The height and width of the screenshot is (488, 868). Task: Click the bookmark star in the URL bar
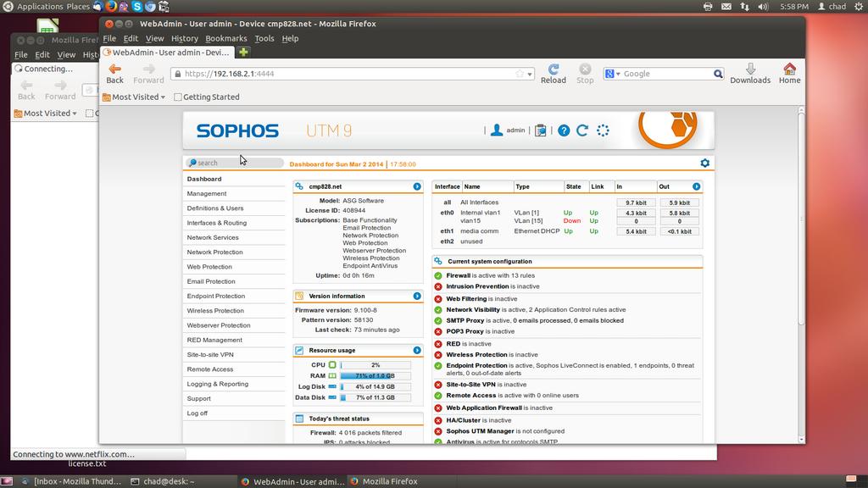coord(520,74)
